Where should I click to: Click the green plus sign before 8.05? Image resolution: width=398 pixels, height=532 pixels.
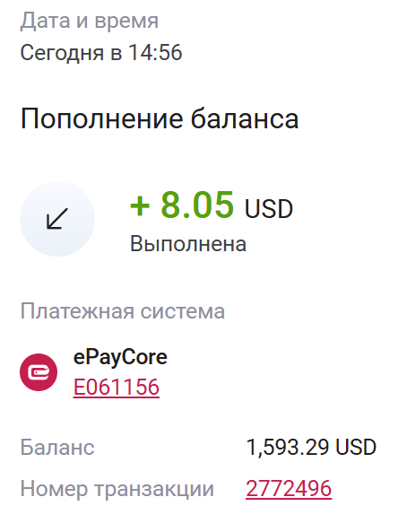(x=140, y=205)
